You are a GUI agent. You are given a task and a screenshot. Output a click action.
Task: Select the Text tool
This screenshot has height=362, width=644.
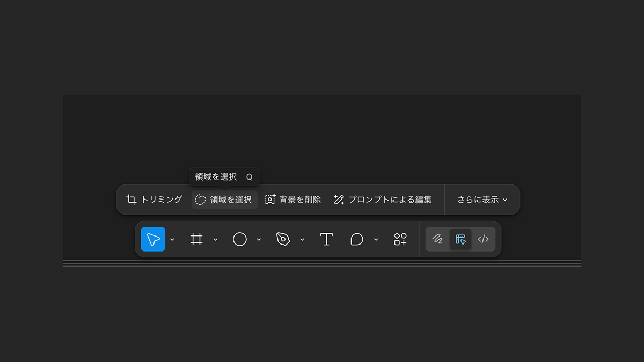[326, 239]
